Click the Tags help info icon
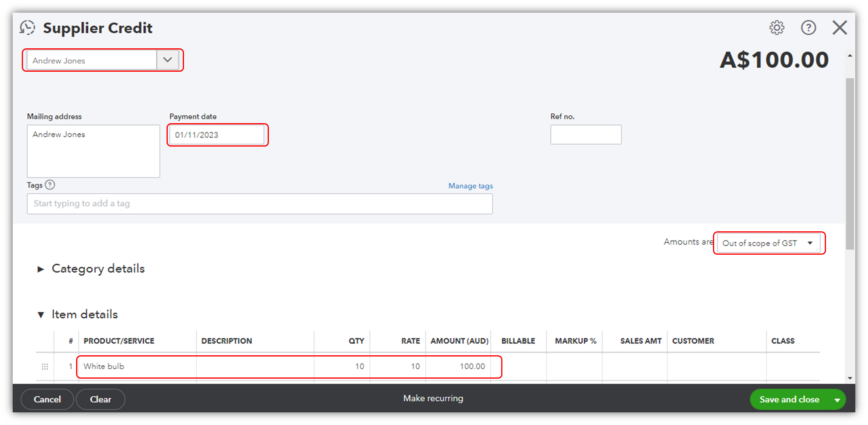The width and height of the screenshot is (868, 425). coord(50,185)
